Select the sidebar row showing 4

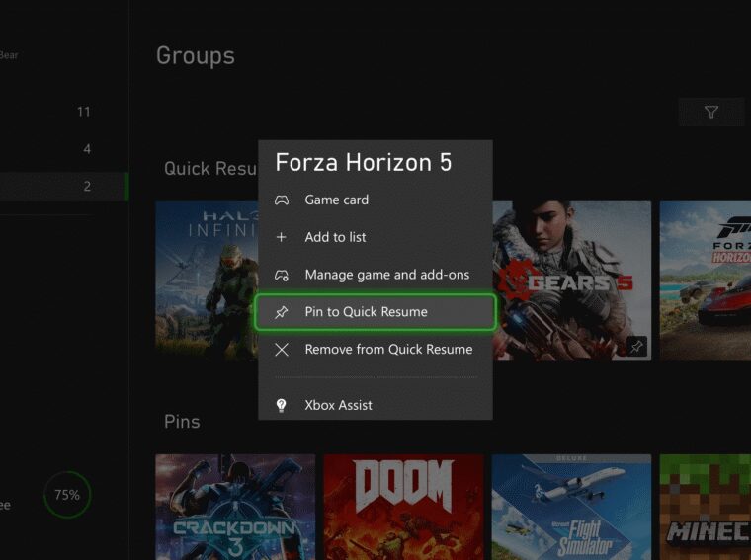[64, 149]
